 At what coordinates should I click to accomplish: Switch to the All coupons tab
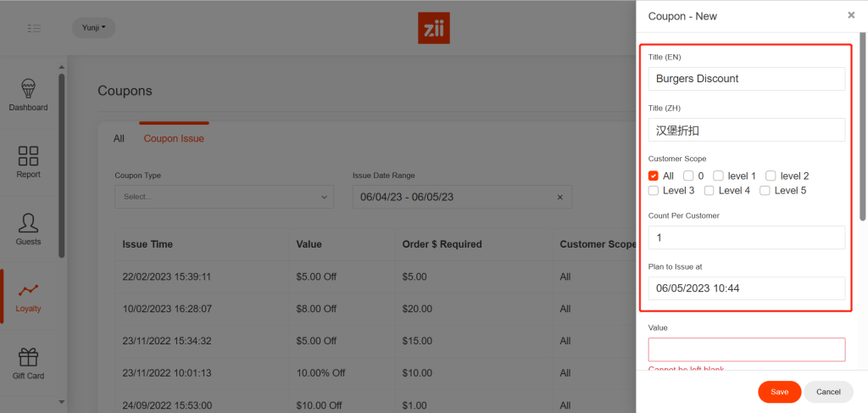coord(119,138)
